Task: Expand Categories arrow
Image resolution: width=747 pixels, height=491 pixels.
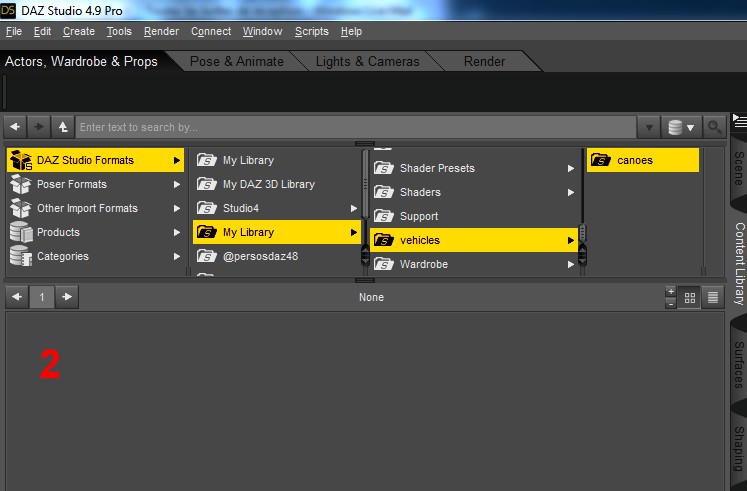Action: pyautogui.click(x=177, y=256)
